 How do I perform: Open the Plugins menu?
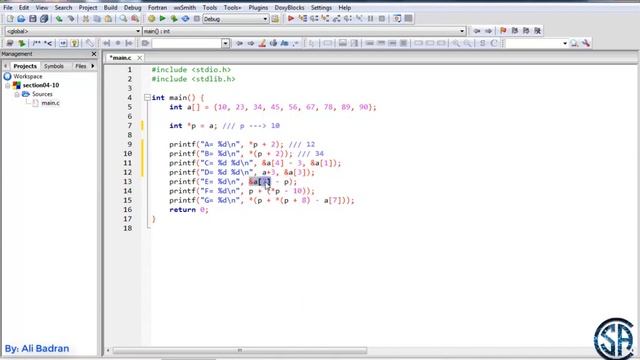(258, 7)
